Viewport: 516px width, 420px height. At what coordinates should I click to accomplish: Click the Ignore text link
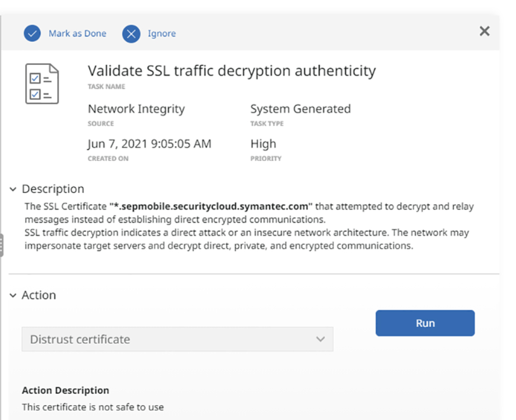162,34
